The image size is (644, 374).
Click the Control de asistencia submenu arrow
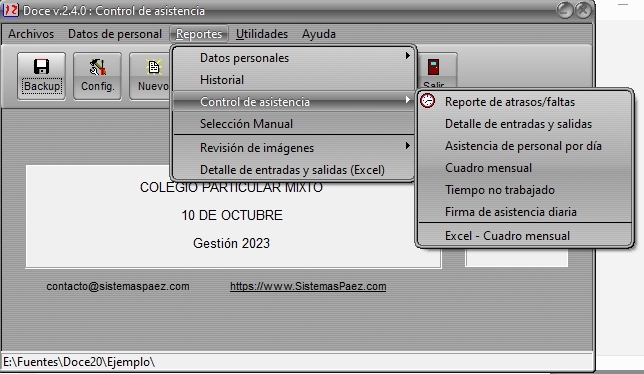[x=407, y=100]
